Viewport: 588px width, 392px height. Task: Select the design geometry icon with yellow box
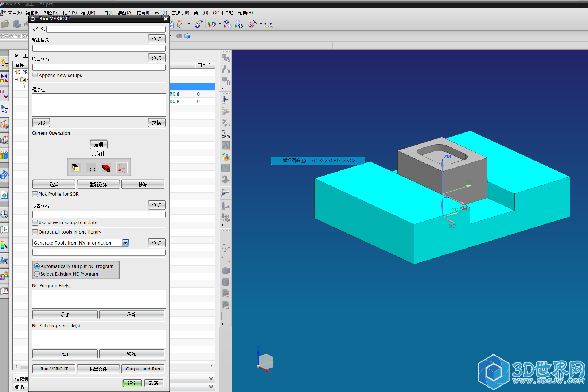pos(76,168)
